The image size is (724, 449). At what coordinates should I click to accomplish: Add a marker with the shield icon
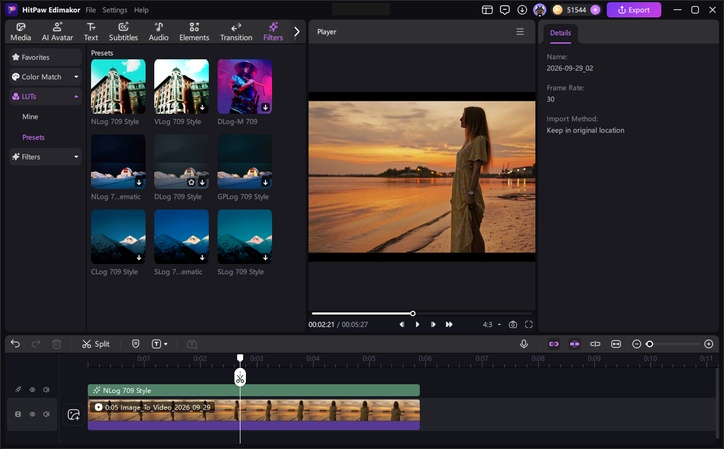tap(135, 344)
